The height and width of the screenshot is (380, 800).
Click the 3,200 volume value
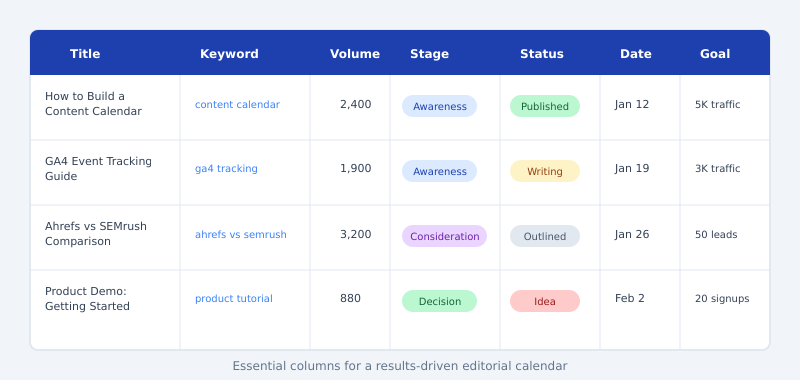pos(356,235)
